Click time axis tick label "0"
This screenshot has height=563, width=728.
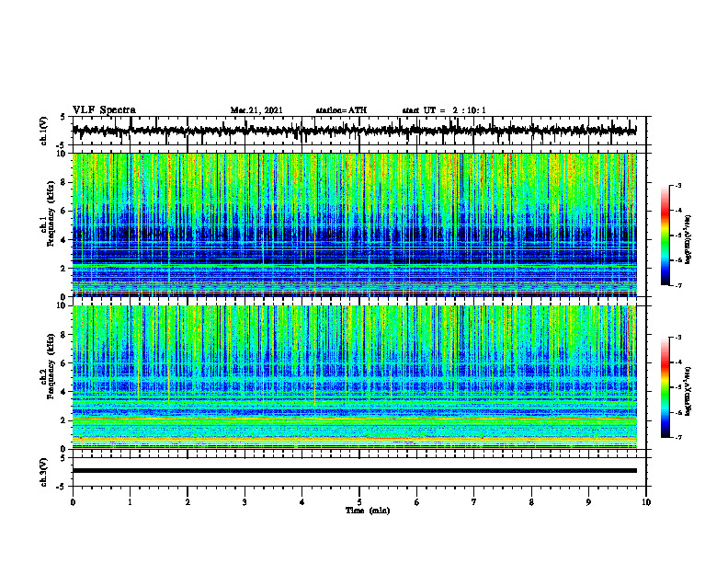73,502
